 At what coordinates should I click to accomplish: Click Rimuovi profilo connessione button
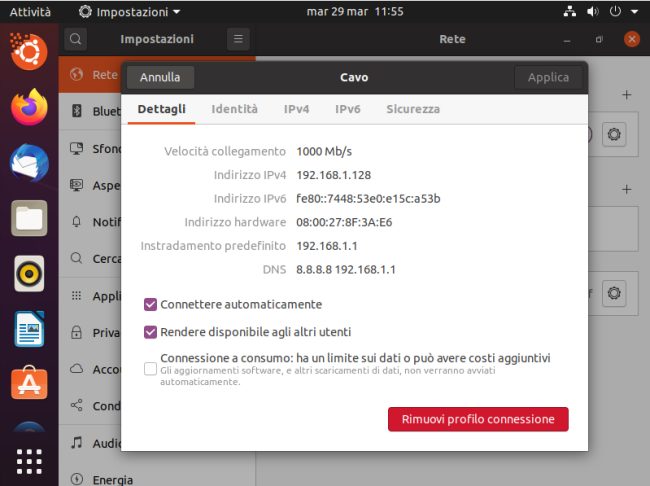(x=478, y=419)
